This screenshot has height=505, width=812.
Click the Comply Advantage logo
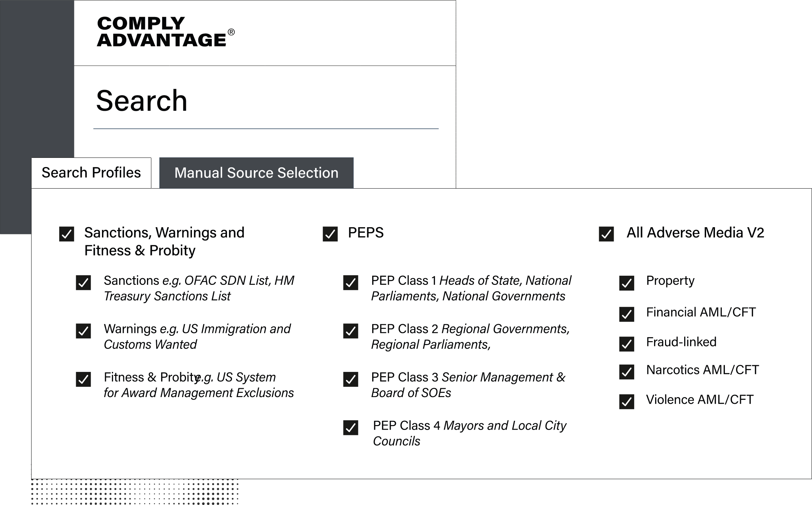coord(166,32)
